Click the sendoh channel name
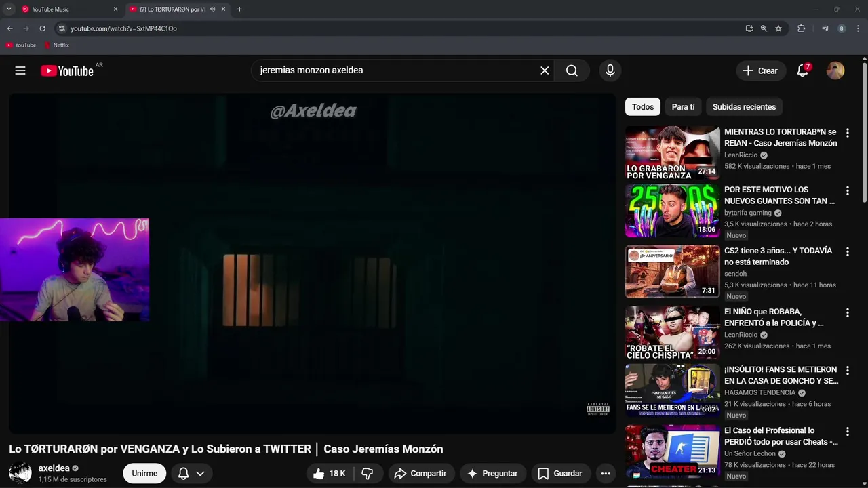 pyautogui.click(x=735, y=274)
